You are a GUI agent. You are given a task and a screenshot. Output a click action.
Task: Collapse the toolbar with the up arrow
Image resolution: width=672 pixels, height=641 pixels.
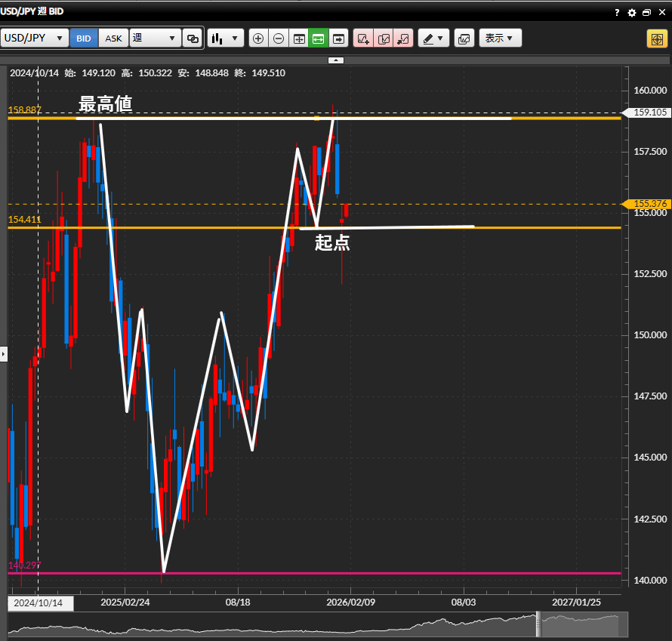click(x=336, y=60)
